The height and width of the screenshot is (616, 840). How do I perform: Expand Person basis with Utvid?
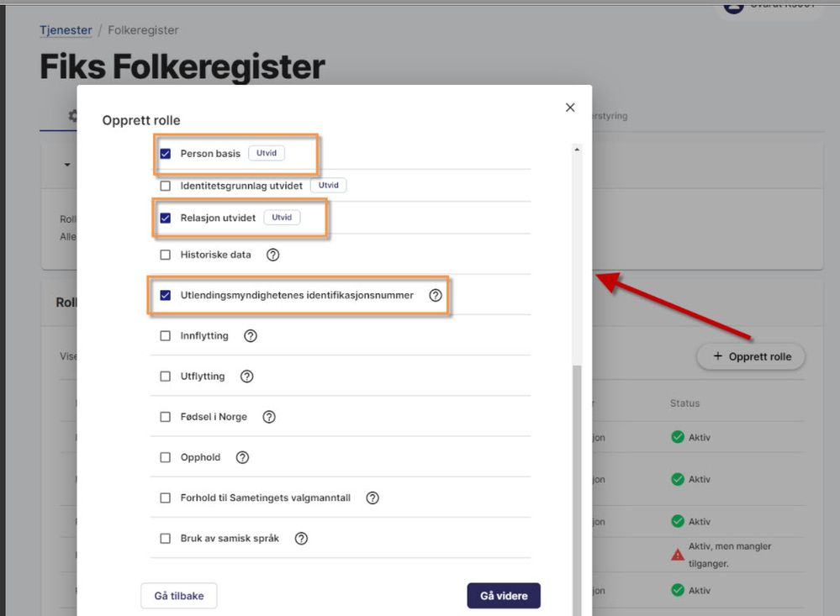(267, 153)
